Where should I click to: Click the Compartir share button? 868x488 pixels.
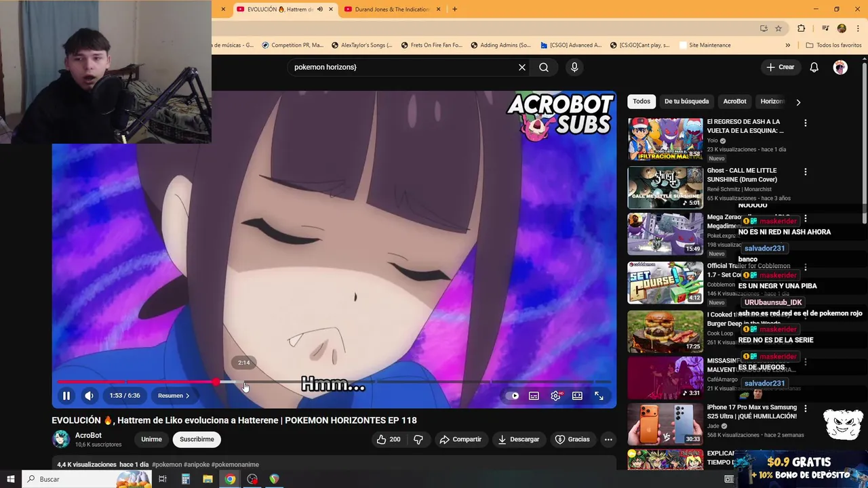pyautogui.click(x=460, y=439)
